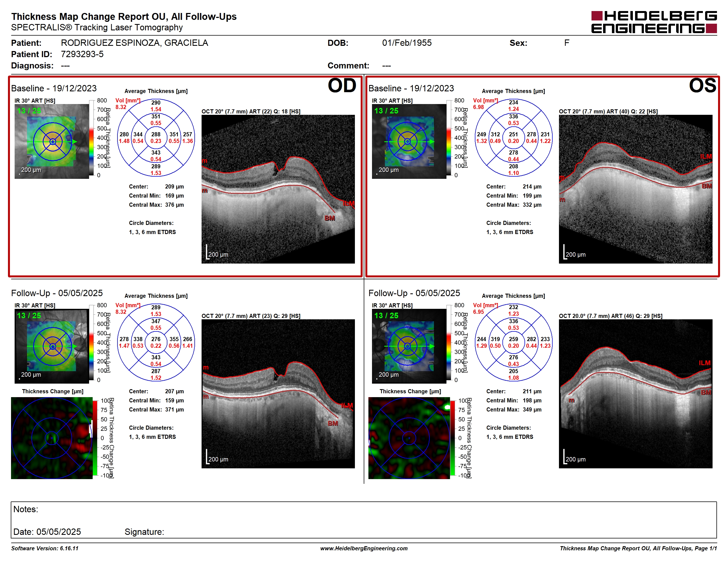Screen dimensions: 728x563
Task: Select the report title "Thickness Map Change Report OU, All Follow-Ups"
Action: point(124,16)
